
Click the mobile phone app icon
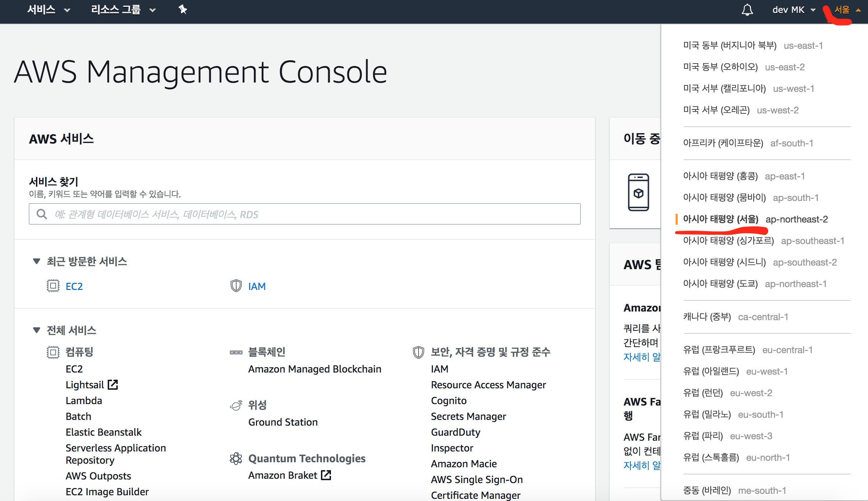pos(638,192)
